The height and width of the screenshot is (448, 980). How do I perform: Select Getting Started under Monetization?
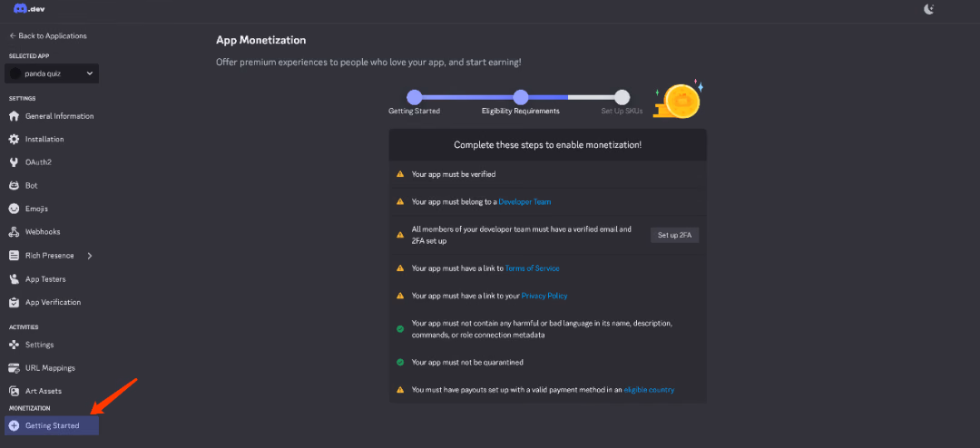click(x=52, y=426)
